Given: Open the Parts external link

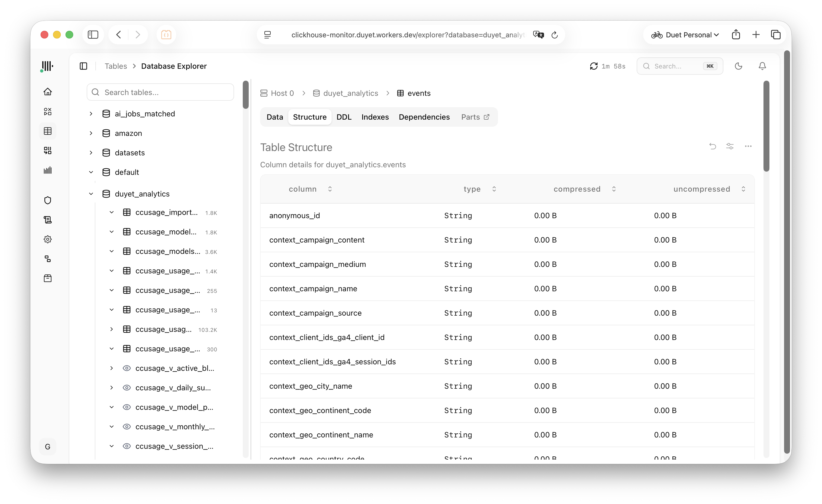Looking at the screenshot, I should (x=475, y=117).
